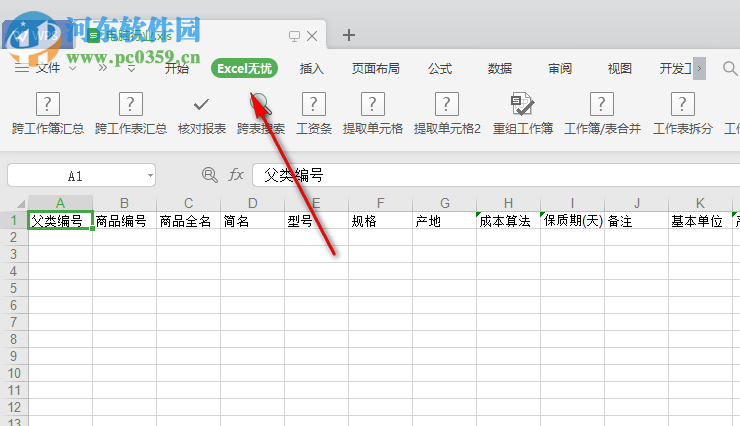The width and height of the screenshot is (740, 426).
Task: Click cell containing 简名
Action: pyautogui.click(x=252, y=220)
